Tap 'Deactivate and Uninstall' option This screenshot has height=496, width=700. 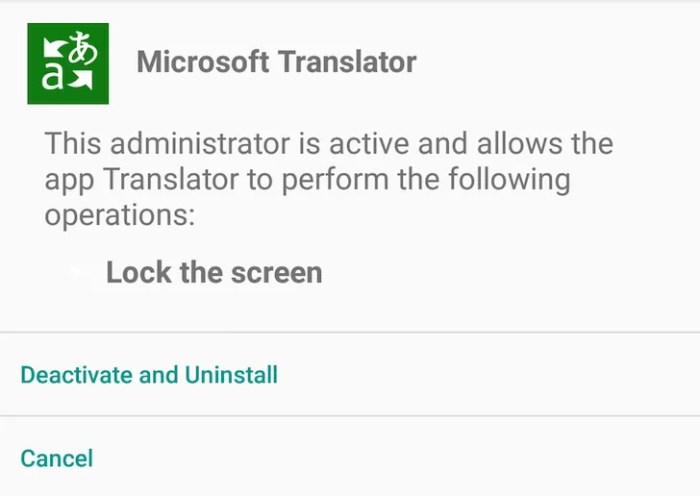149,375
